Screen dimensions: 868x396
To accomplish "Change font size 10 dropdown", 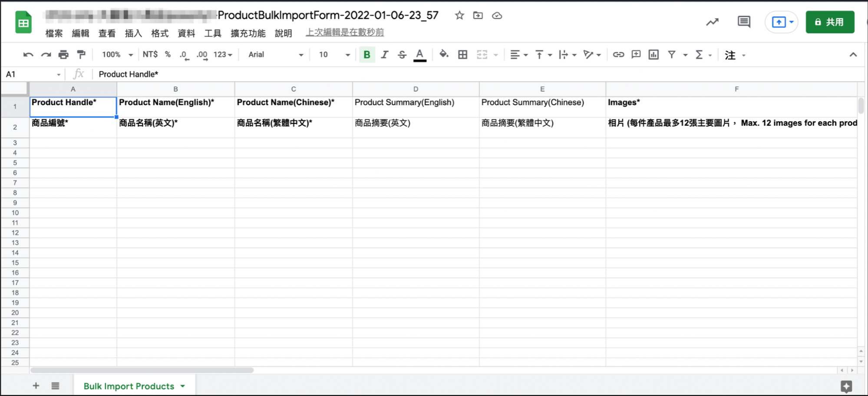I will pos(334,55).
